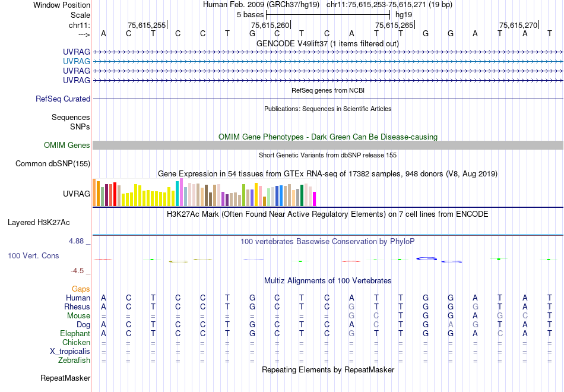Select the Human alignment row label

(x=78, y=298)
